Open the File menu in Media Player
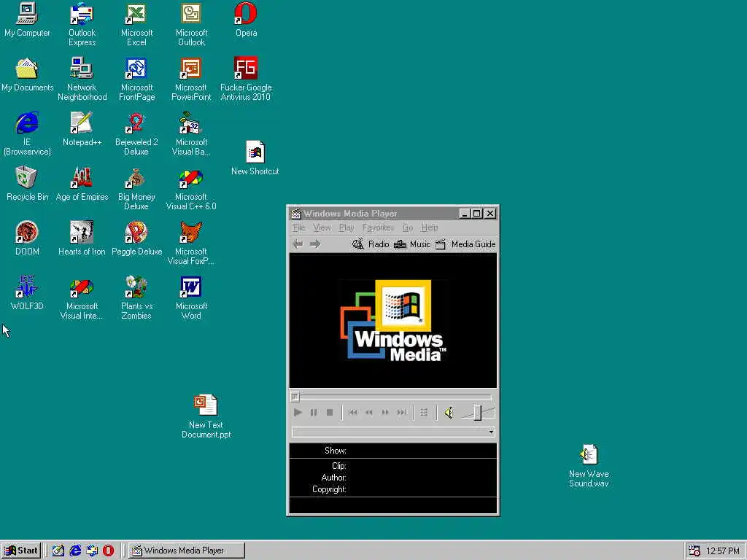747x560 pixels. [298, 227]
